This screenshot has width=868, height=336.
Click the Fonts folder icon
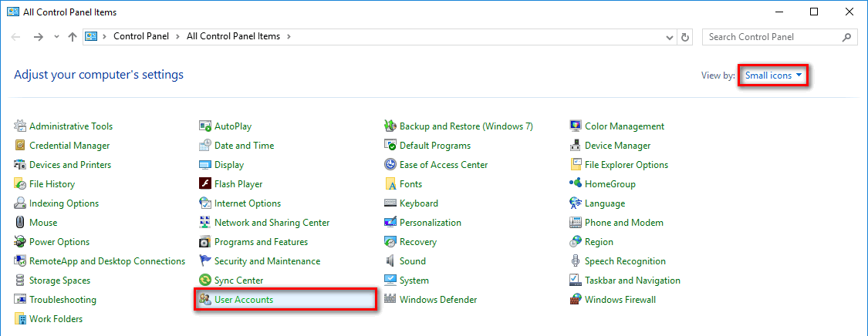[x=390, y=184]
